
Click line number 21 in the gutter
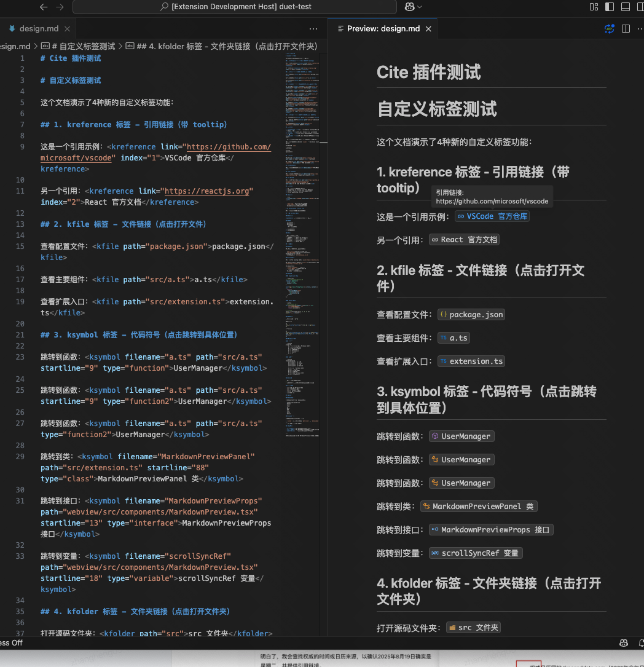[20, 335]
